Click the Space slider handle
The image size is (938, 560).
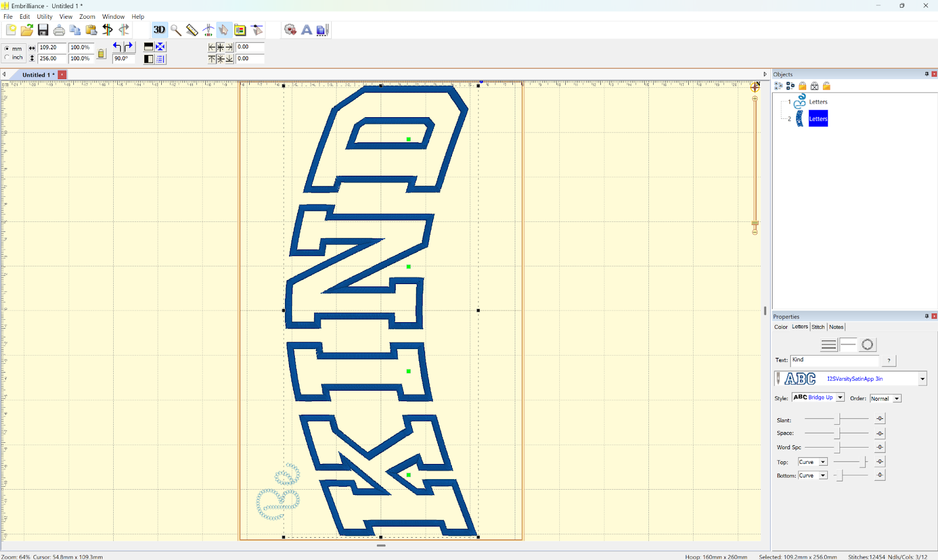coord(838,433)
